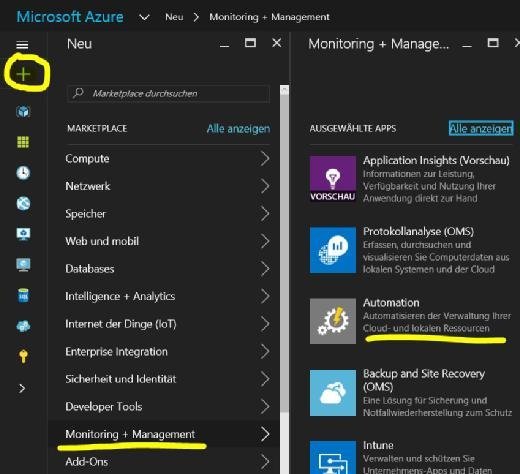The height and width of the screenshot is (474, 520).
Task: Open the cube resource icon in sidebar
Action: coord(23,112)
